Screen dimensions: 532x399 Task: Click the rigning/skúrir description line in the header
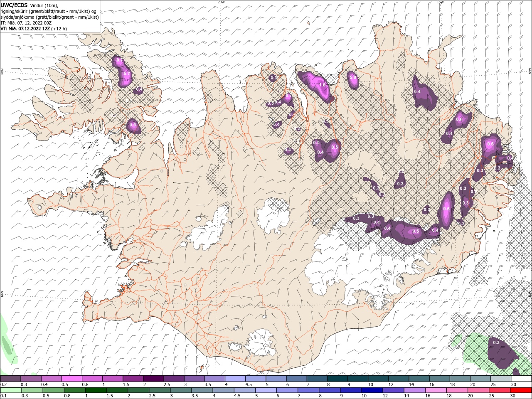click(x=49, y=11)
